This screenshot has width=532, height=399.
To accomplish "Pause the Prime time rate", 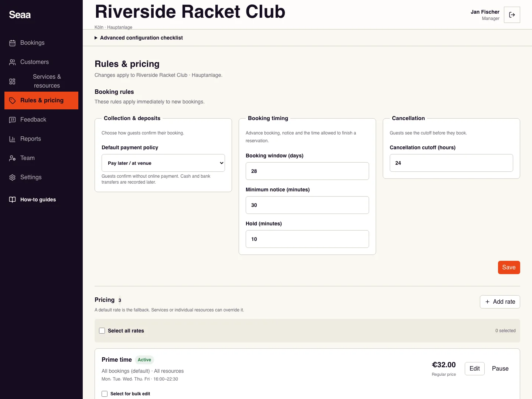I will [x=500, y=369].
